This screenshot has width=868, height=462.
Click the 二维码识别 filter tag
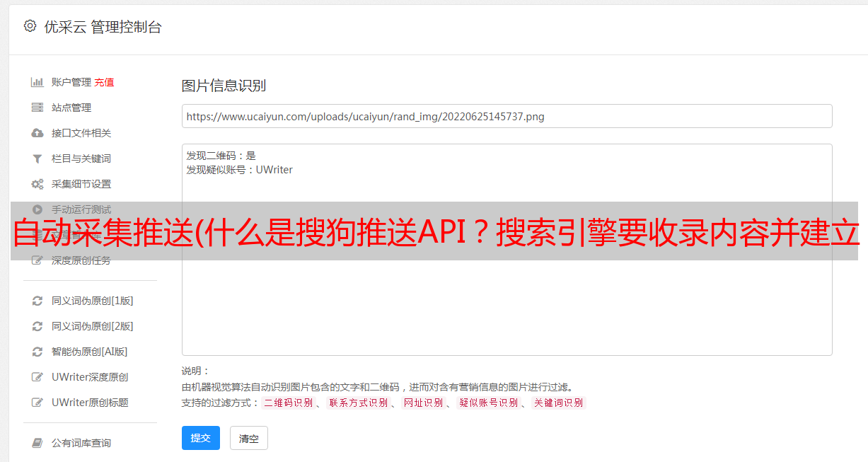tap(289, 403)
